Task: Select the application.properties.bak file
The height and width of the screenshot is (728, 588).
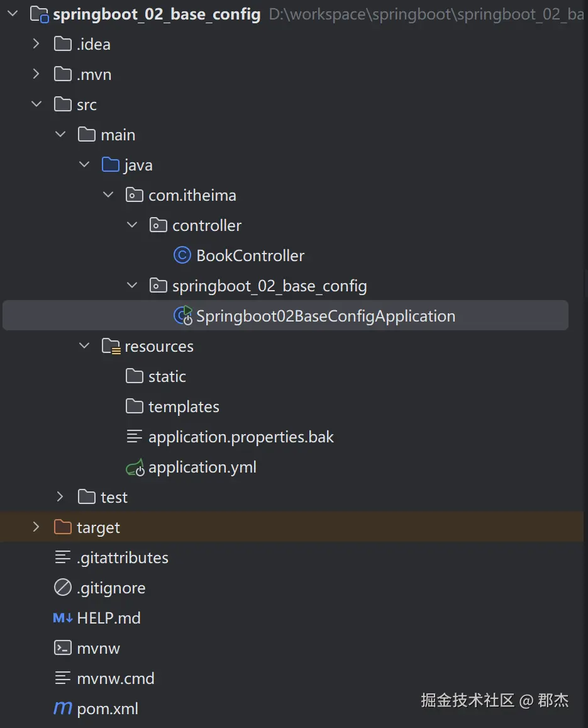Action: click(241, 437)
